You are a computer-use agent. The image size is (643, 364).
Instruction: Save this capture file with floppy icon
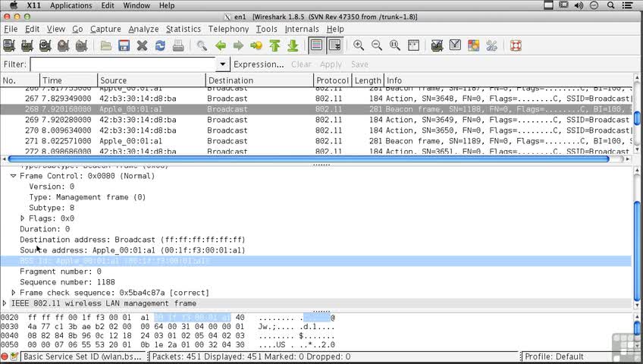point(124,45)
